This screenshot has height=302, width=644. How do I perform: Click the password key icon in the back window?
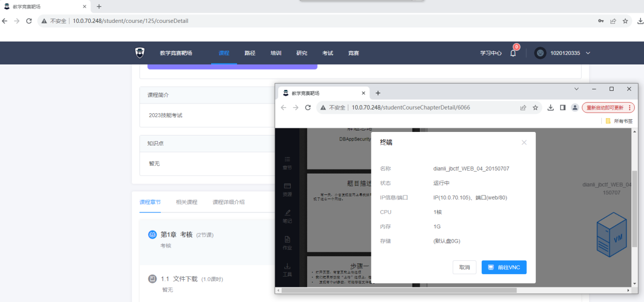601,21
